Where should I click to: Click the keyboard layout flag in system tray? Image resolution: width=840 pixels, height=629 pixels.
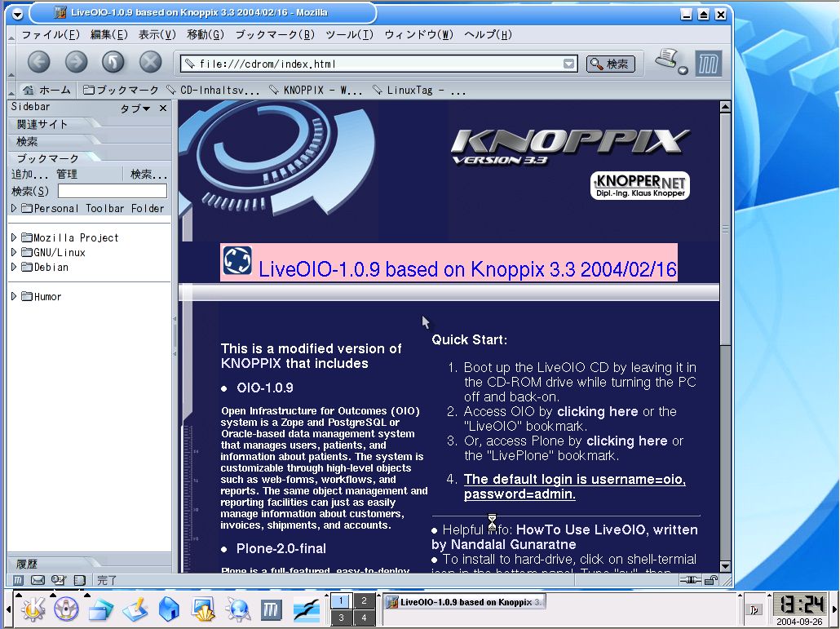pyautogui.click(x=754, y=609)
